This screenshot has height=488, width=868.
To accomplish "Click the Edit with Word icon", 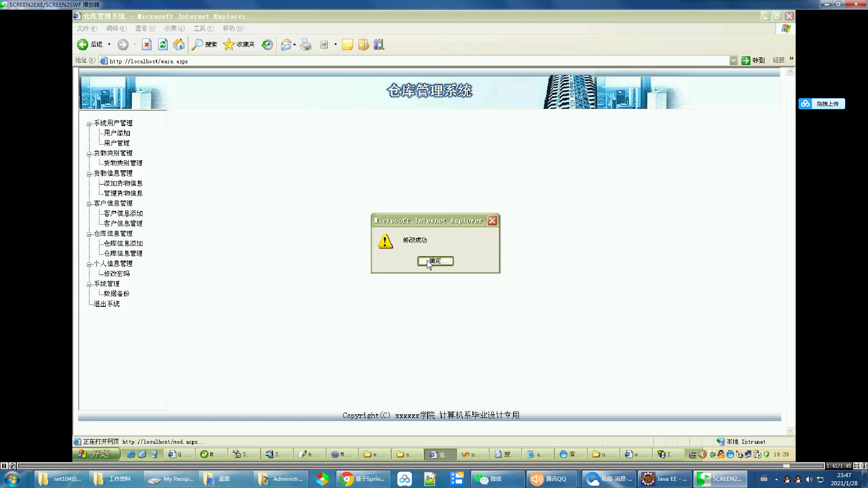I will point(324,44).
